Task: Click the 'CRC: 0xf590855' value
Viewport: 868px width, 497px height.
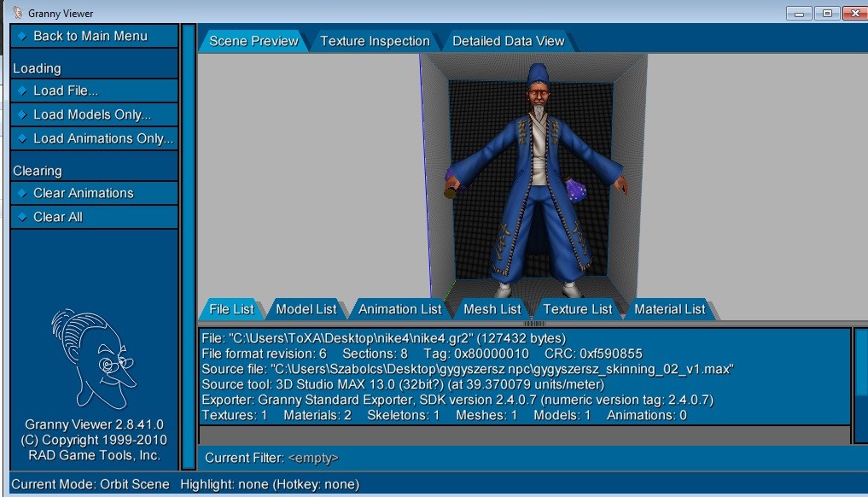Action: point(593,354)
